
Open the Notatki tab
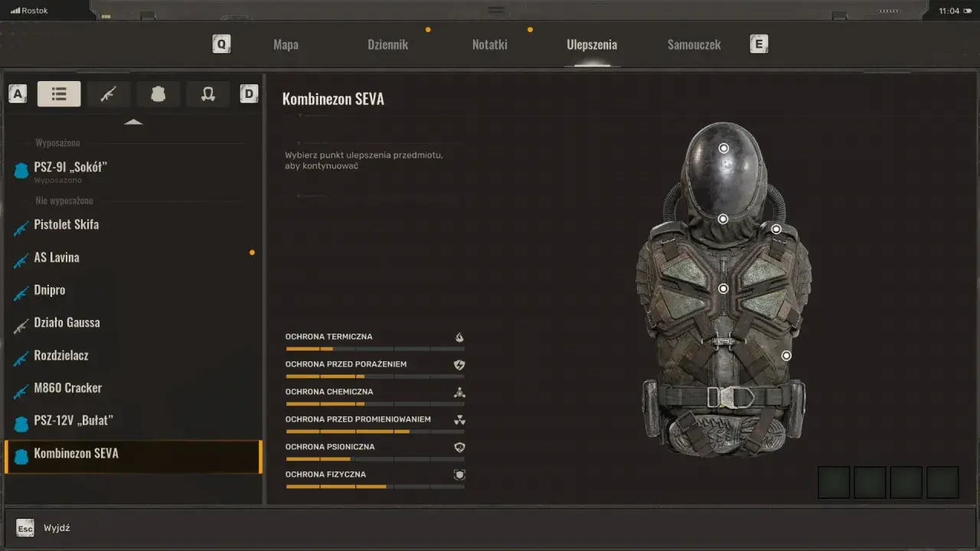pos(489,44)
